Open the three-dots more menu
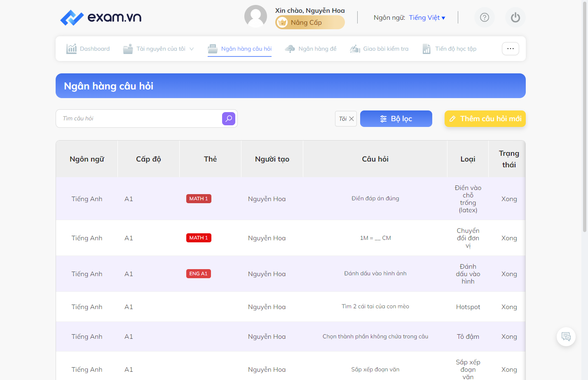This screenshot has height=380, width=588. tap(511, 49)
